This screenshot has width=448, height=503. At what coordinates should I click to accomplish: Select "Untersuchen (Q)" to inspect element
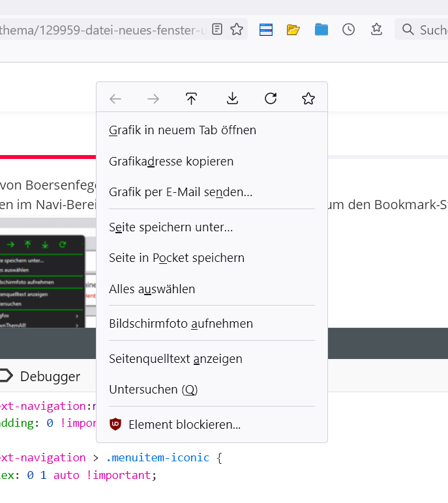pos(153,390)
